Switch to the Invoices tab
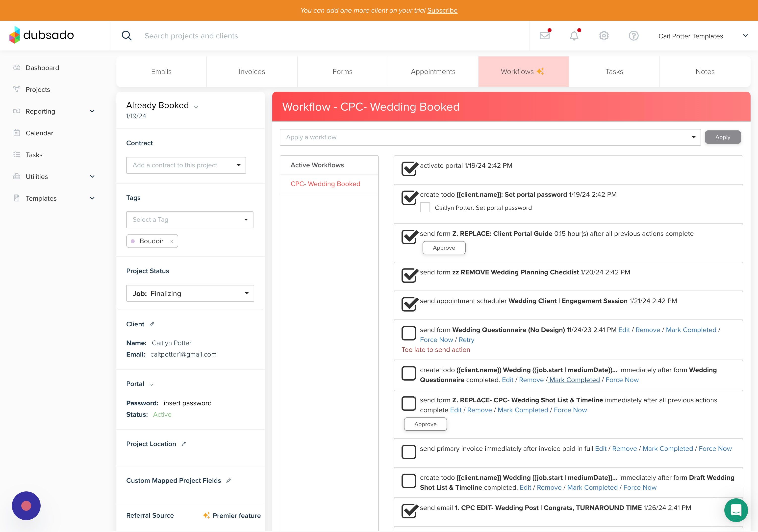Viewport: 758px width, 532px height. click(252, 72)
